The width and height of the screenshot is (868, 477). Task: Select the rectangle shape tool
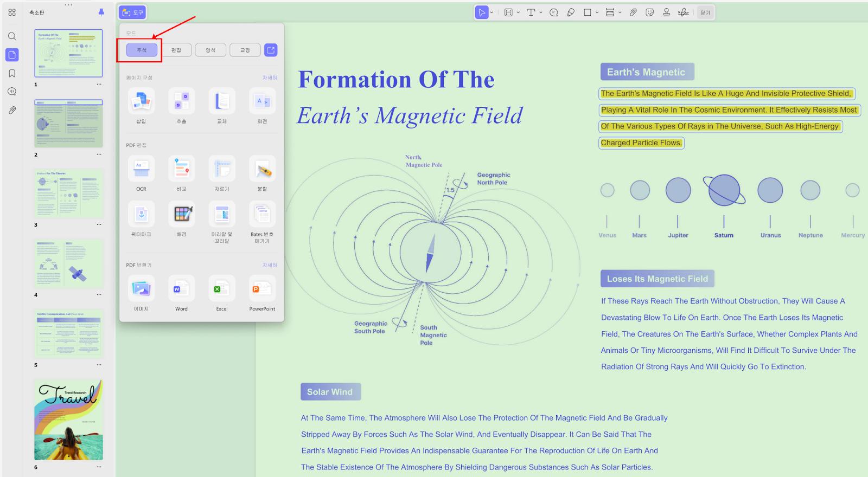(x=588, y=12)
